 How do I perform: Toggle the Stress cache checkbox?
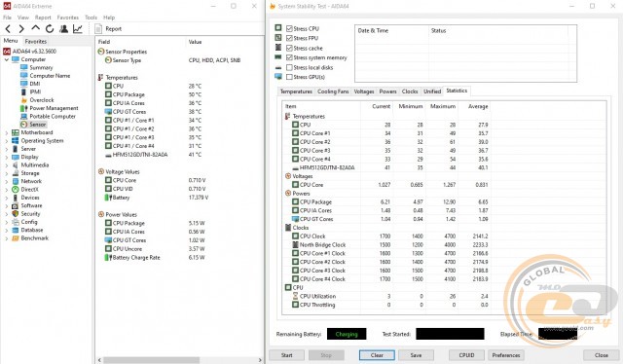(289, 48)
